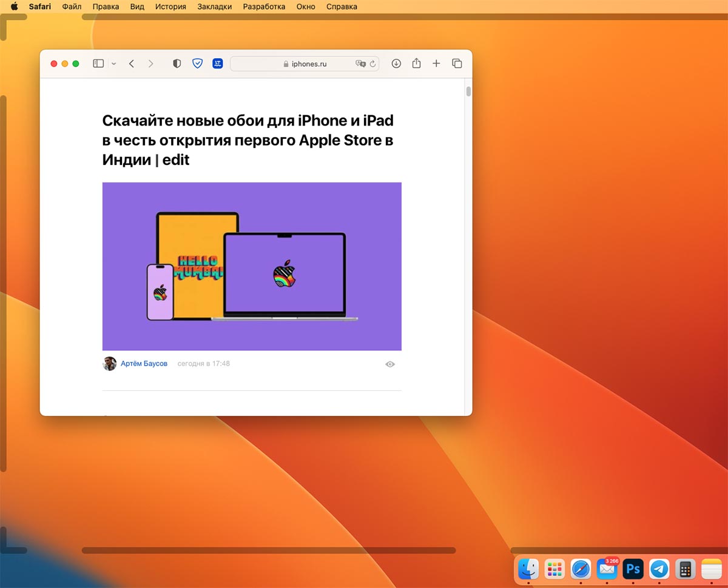Viewport: 728px width, 588px height.
Task: Reload the current page
Action: tap(372, 64)
